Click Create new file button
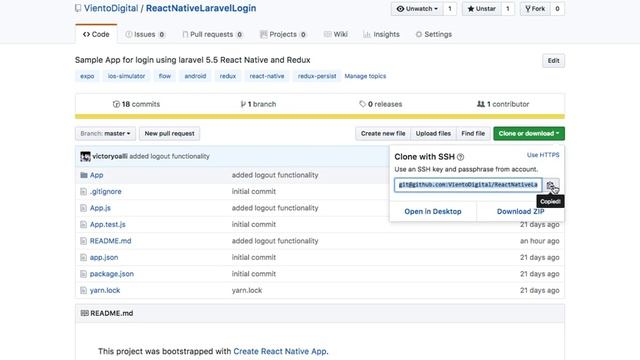 [x=383, y=133]
